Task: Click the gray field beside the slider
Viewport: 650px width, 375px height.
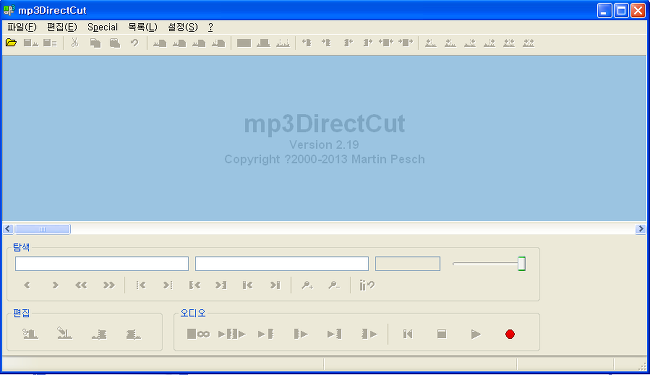Action: [407, 264]
